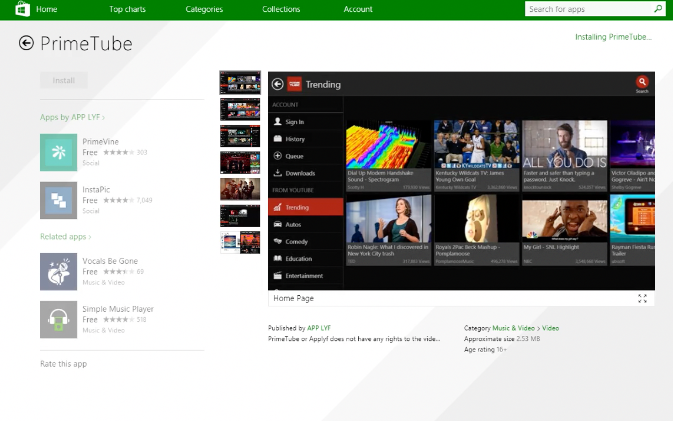
Task: Select the first screenshot thumbnail
Action: point(240,82)
